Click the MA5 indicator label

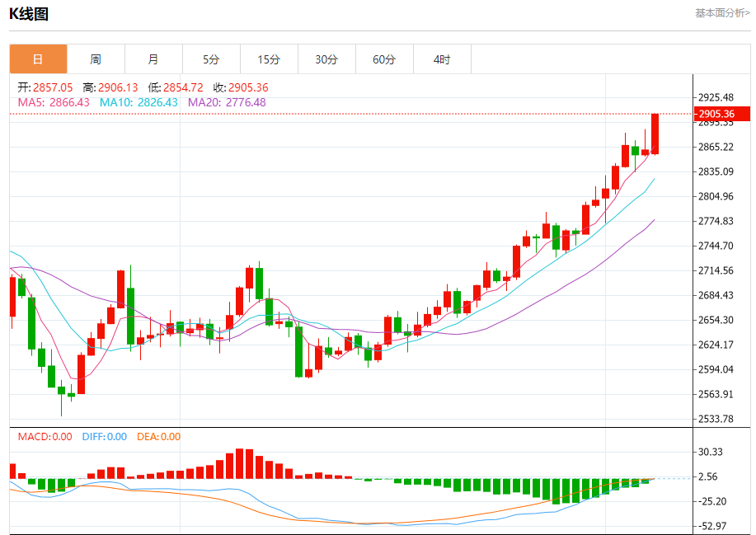click(54, 102)
